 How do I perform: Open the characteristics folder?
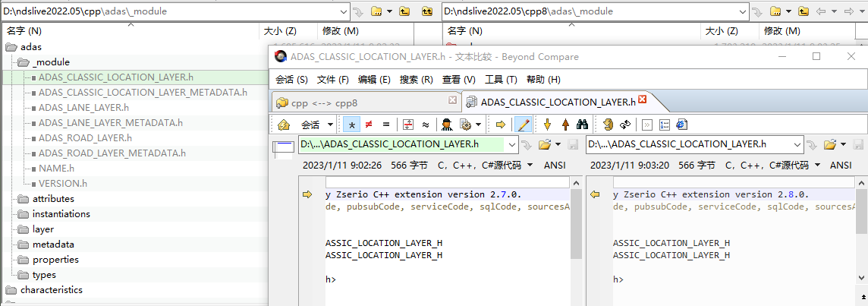52,290
